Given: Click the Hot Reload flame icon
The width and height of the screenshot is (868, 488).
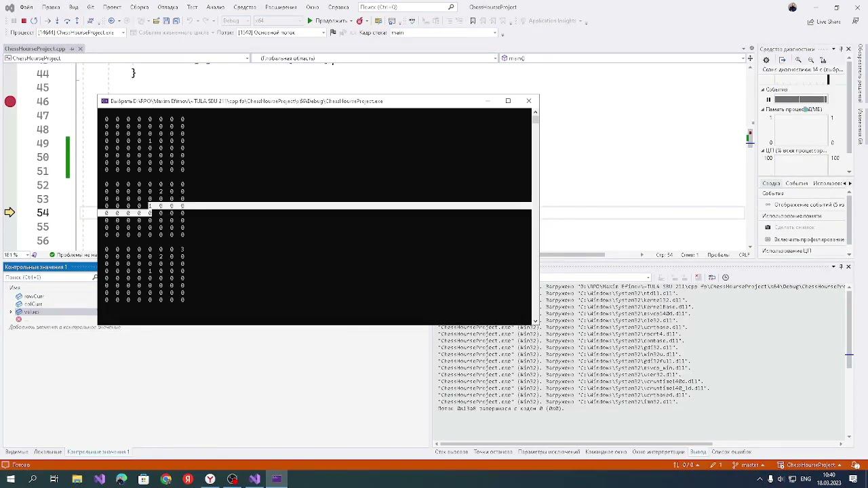Looking at the screenshot, I should (359, 21).
